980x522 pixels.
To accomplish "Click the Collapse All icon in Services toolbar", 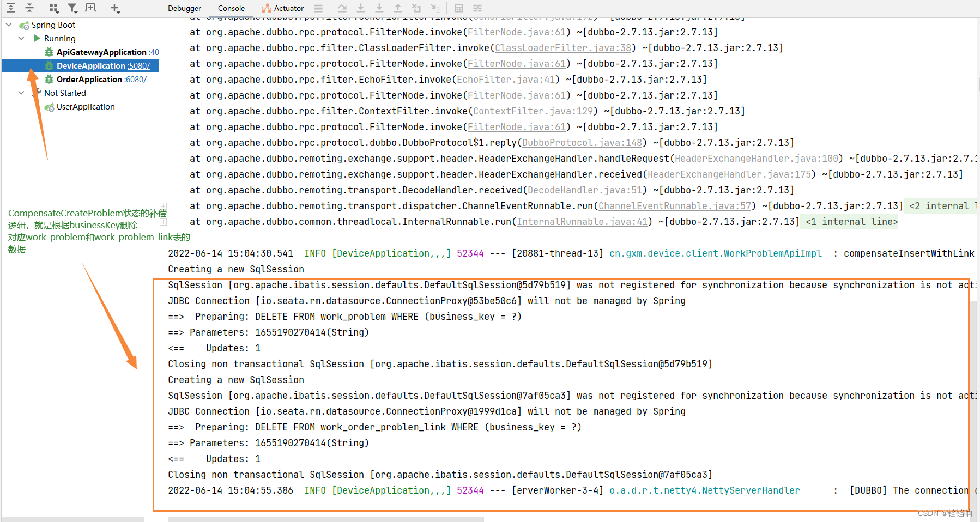I will click(x=29, y=8).
